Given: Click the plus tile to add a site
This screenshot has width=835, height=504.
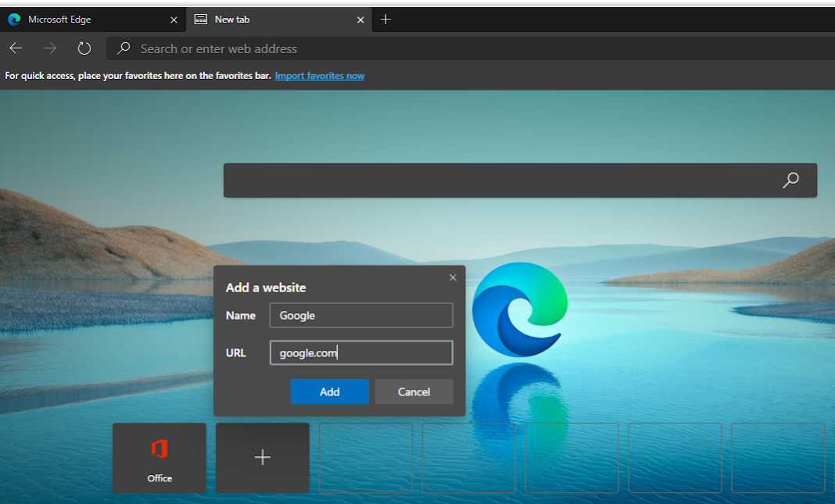Looking at the screenshot, I should pos(263,458).
